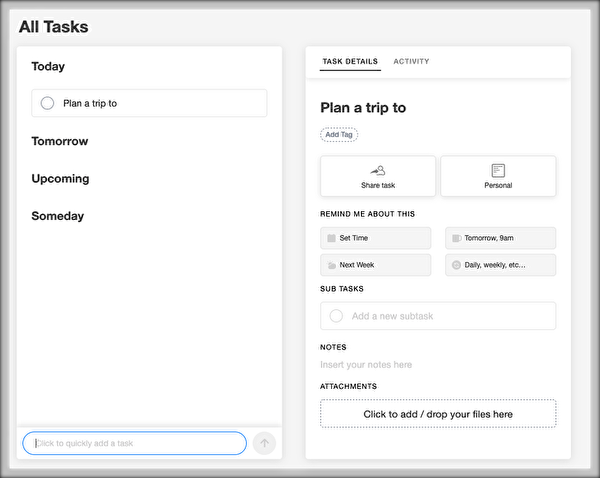Click the circle next to Add a new subtask
The width and height of the screenshot is (600, 478).
336,316
